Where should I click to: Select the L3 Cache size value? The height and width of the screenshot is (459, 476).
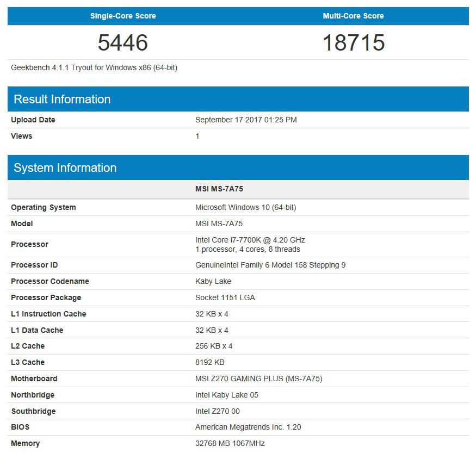[209, 362]
